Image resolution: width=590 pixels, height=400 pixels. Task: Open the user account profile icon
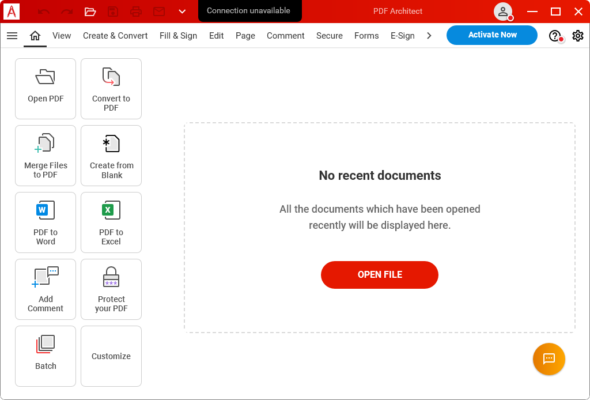(x=503, y=12)
